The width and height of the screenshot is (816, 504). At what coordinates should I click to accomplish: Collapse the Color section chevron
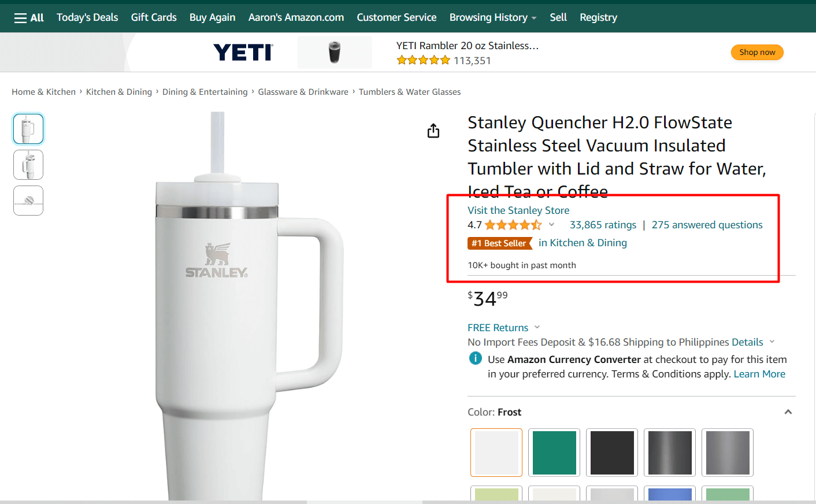[788, 412]
